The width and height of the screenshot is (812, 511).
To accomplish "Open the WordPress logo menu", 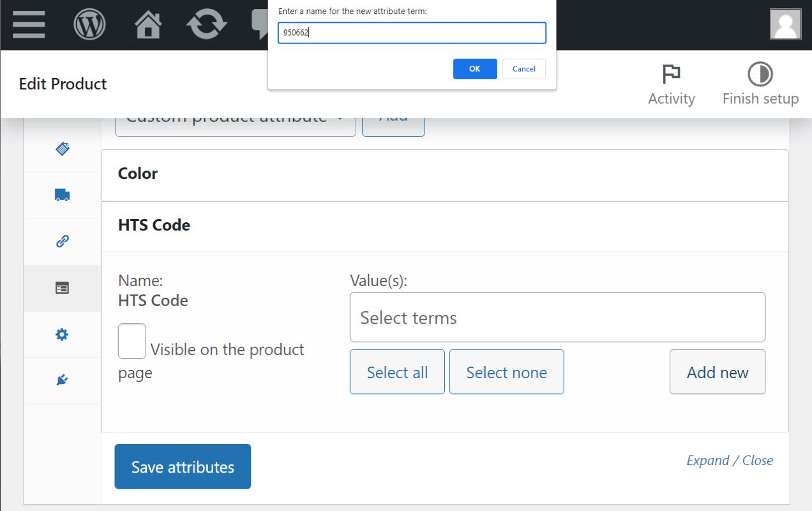I will [x=89, y=25].
